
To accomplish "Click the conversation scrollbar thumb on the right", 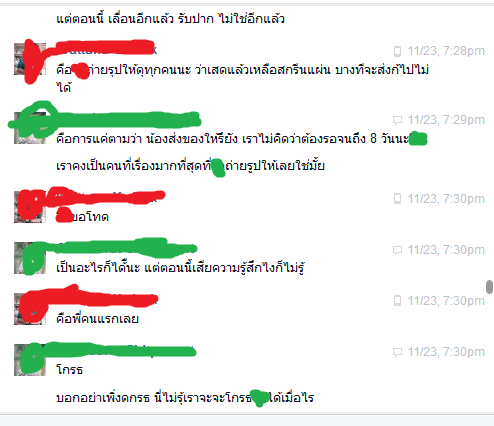I will coord(489,287).
